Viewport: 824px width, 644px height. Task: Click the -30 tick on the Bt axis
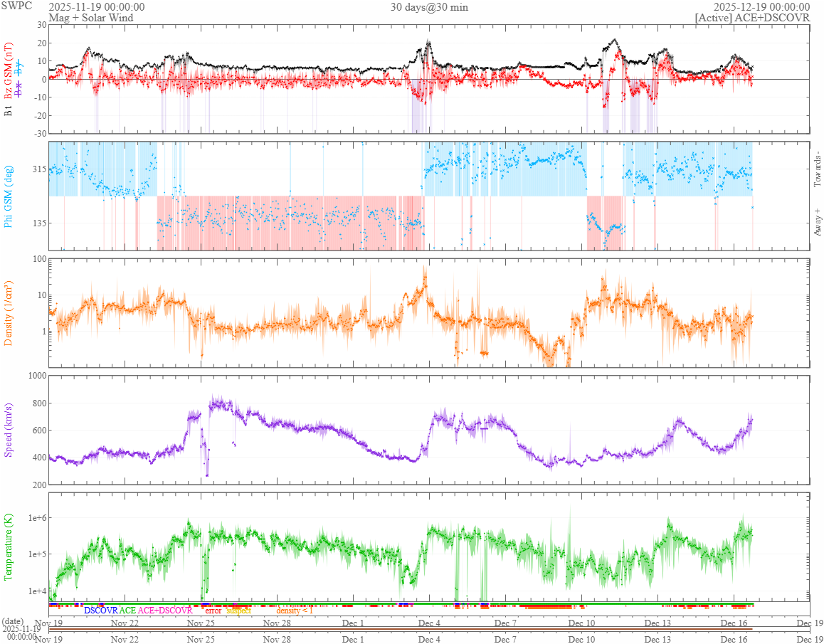pos(39,134)
